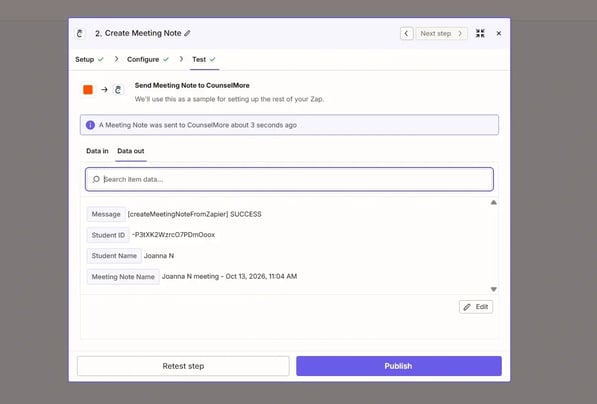This screenshot has width=597, height=404.
Task: Collapse the step panel using shrink icon
Action: point(480,34)
